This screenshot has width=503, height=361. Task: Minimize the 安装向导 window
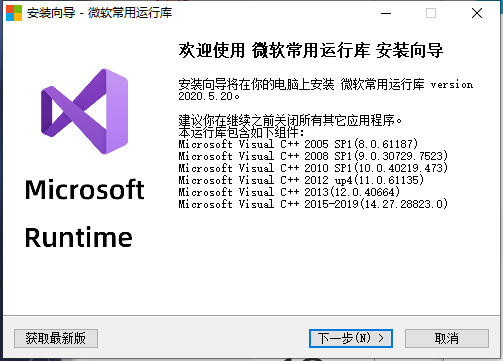386,13
